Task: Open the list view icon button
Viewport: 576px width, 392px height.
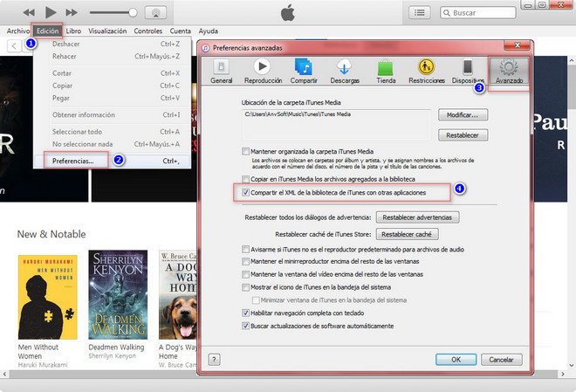Action: point(420,12)
